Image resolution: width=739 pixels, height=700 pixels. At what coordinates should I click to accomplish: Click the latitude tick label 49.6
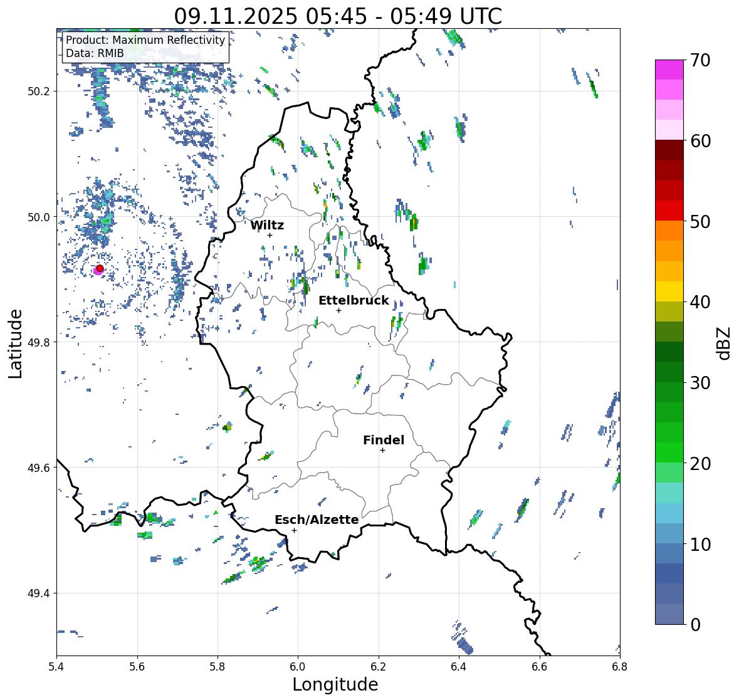(x=39, y=468)
